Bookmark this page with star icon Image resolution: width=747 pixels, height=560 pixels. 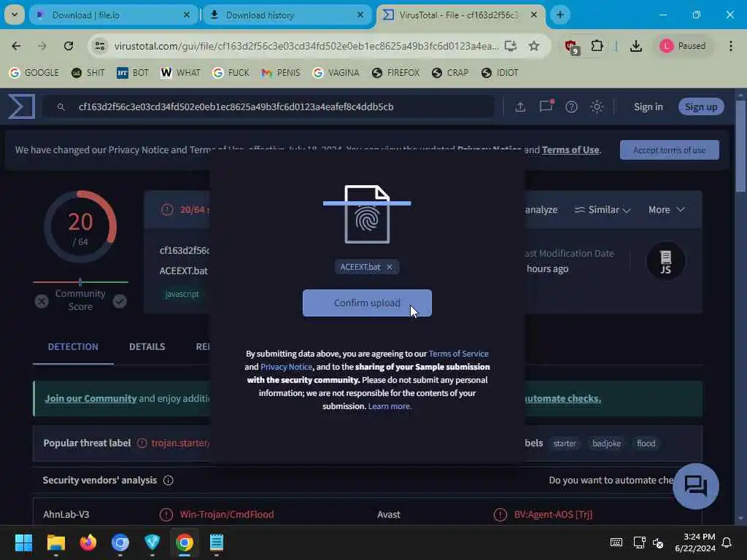(x=533, y=46)
